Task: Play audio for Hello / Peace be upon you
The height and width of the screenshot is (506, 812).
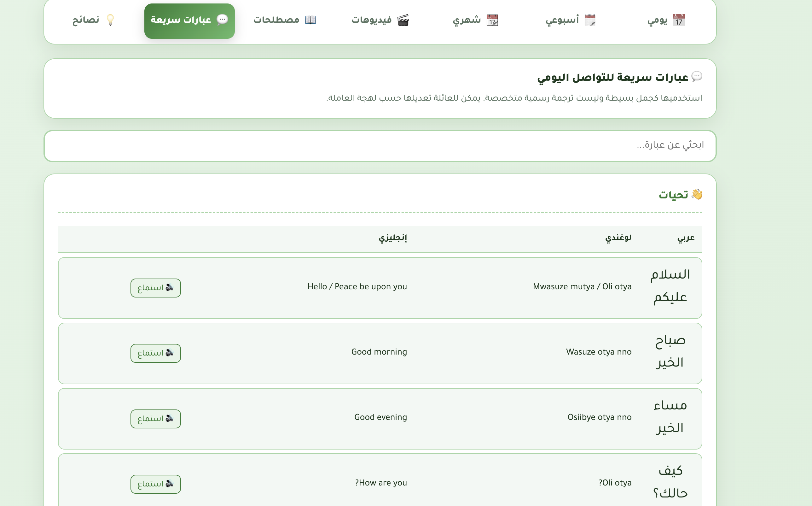Action: tap(155, 288)
